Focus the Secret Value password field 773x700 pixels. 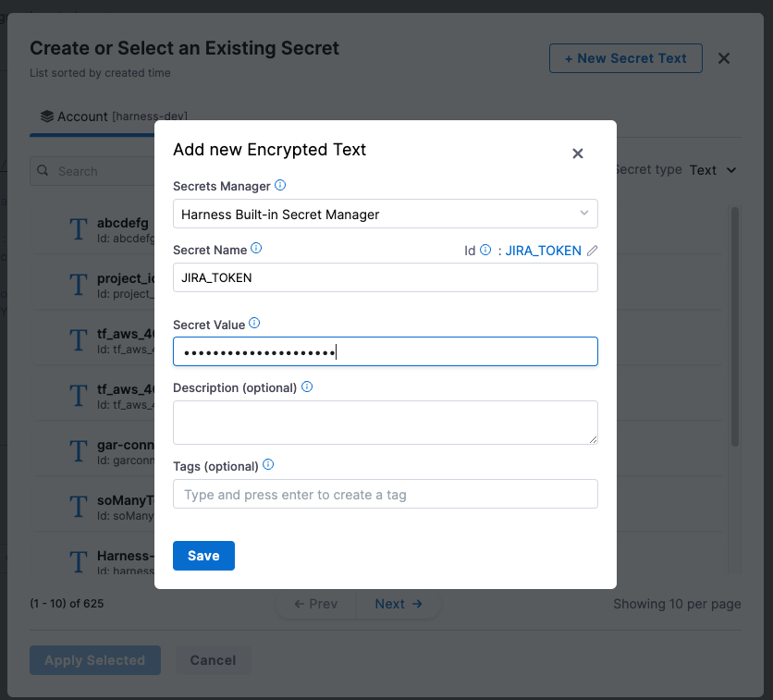click(385, 351)
